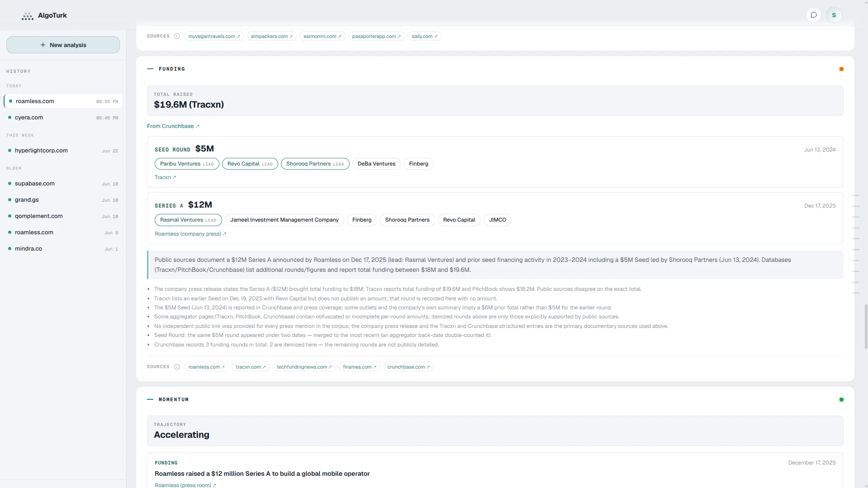The image size is (868, 488).
Task: Open supabase.com history entry
Action: click(x=63, y=184)
